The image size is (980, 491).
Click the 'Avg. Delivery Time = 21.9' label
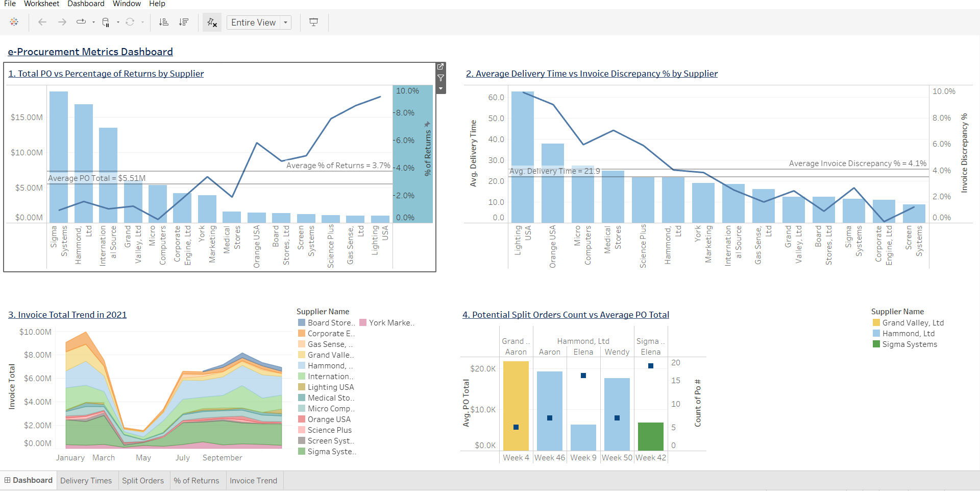555,171
